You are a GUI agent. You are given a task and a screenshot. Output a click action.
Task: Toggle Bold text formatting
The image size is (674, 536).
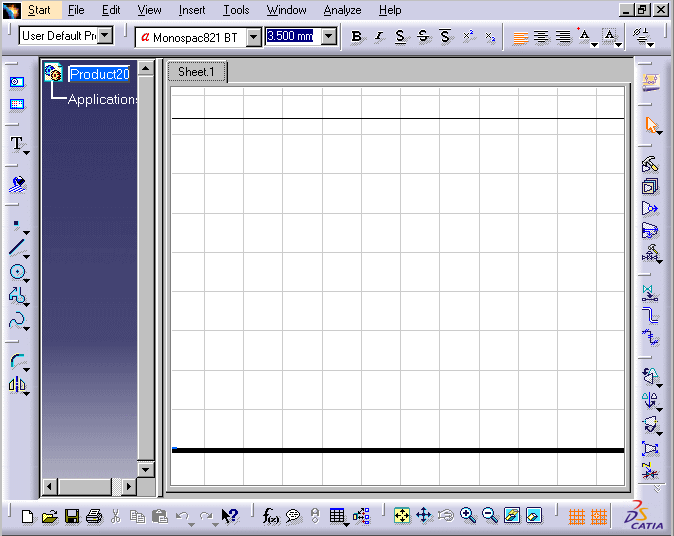pos(357,37)
